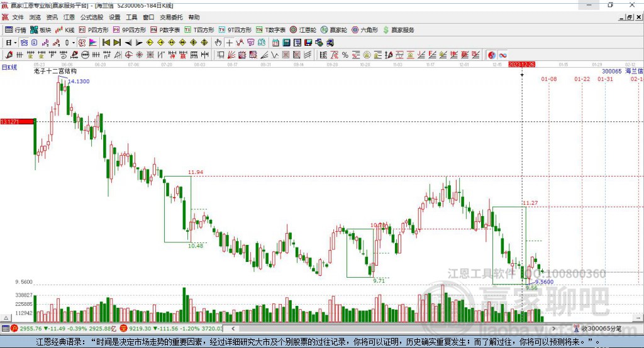Screen dimensions: 644x348
Task: Open the T四方形 tool
Action: coord(199,30)
